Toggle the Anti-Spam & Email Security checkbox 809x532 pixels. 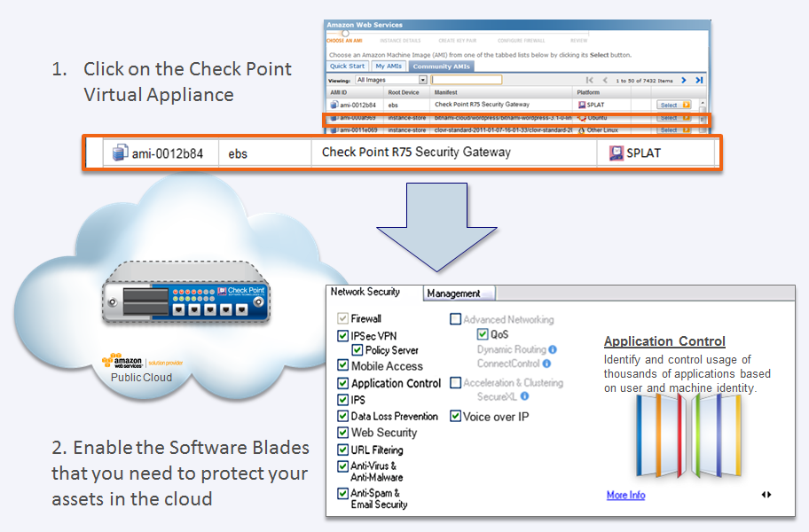pyautogui.click(x=342, y=493)
